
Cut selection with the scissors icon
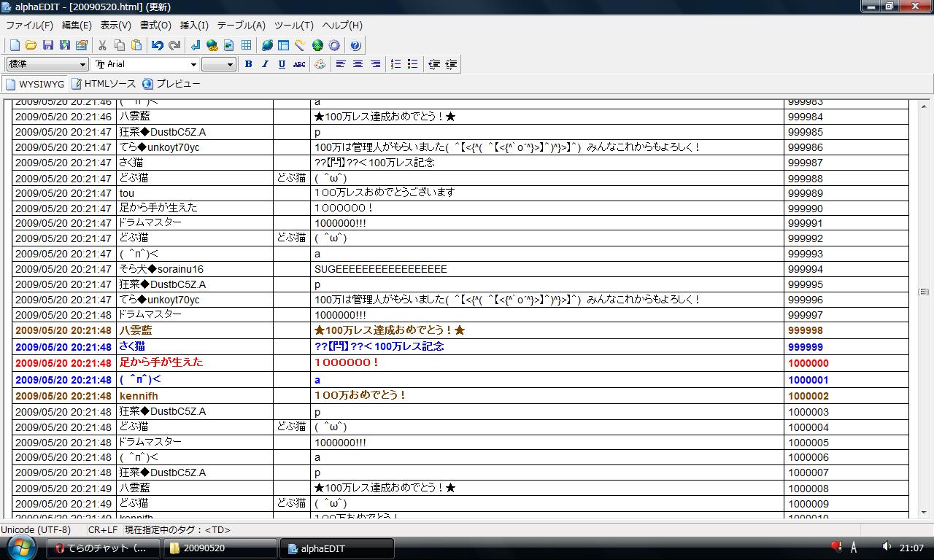[x=103, y=45]
